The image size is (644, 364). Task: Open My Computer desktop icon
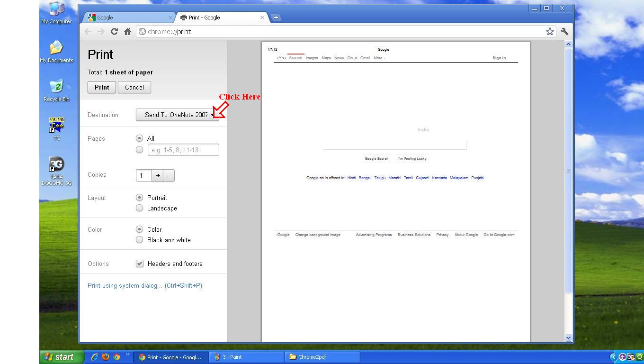[x=56, y=13]
